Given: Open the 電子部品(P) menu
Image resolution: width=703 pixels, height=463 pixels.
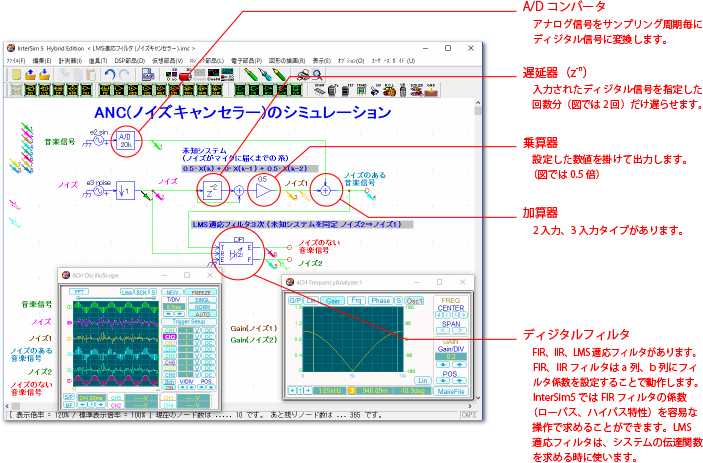Looking at the screenshot, I should click(x=246, y=61).
